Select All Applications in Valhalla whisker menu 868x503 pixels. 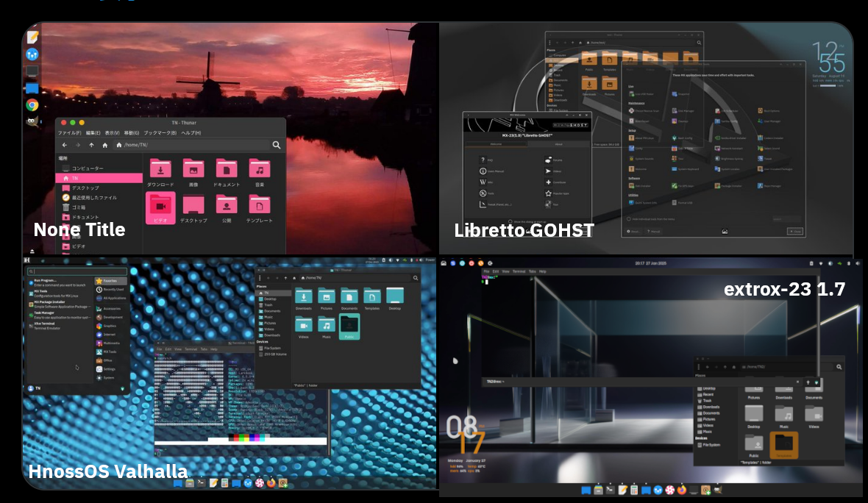click(x=110, y=299)
